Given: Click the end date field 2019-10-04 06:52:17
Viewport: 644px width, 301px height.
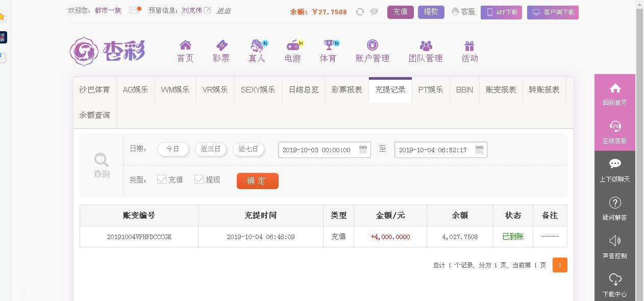Looking at the screenshot, I should 441,150.
